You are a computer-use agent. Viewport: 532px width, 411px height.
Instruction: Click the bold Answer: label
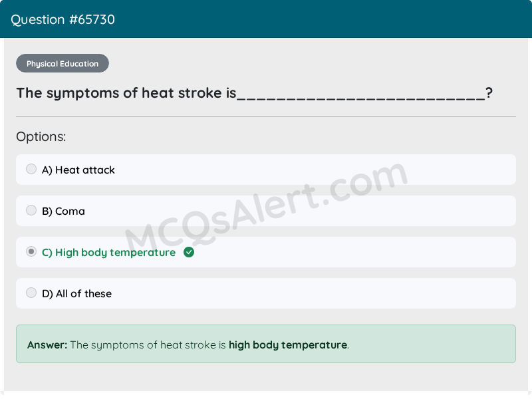pyautogui.click(x=47, y=344)
